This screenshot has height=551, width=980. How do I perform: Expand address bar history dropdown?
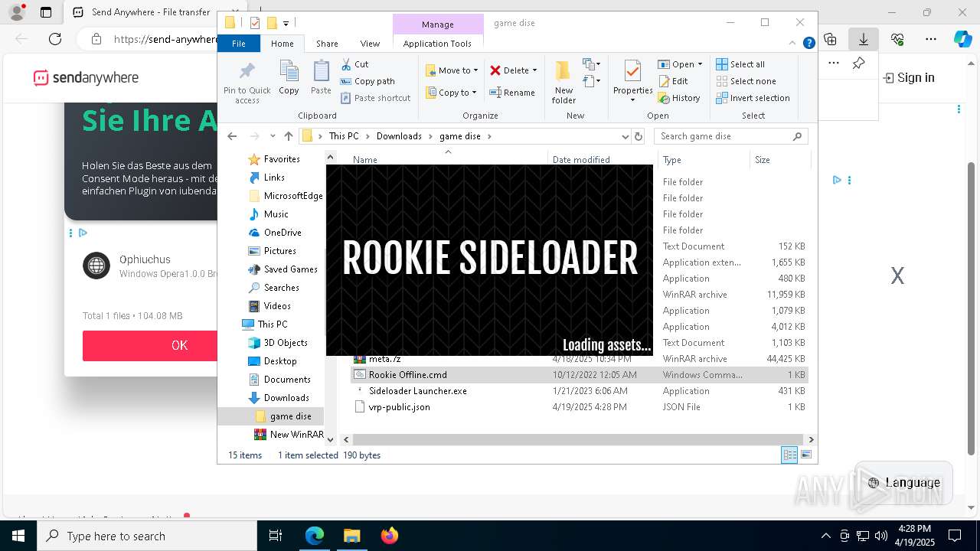pyautogui.click(x=625, y=136)
